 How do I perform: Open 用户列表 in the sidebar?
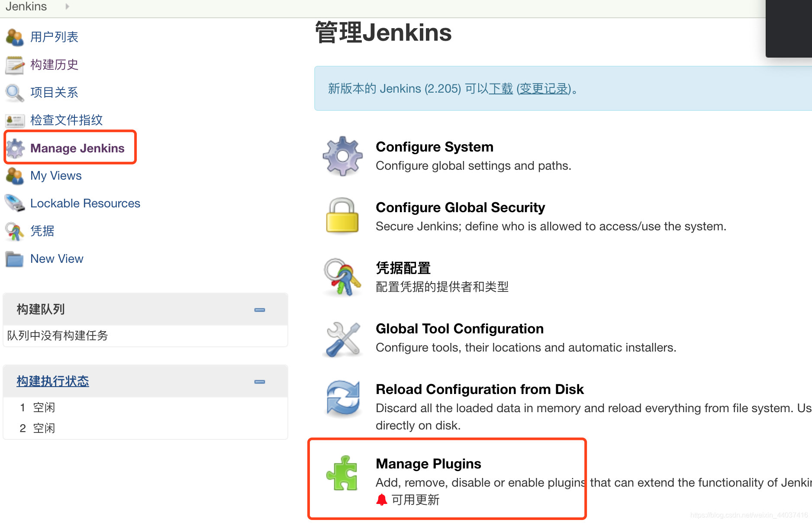pos(54,37)
